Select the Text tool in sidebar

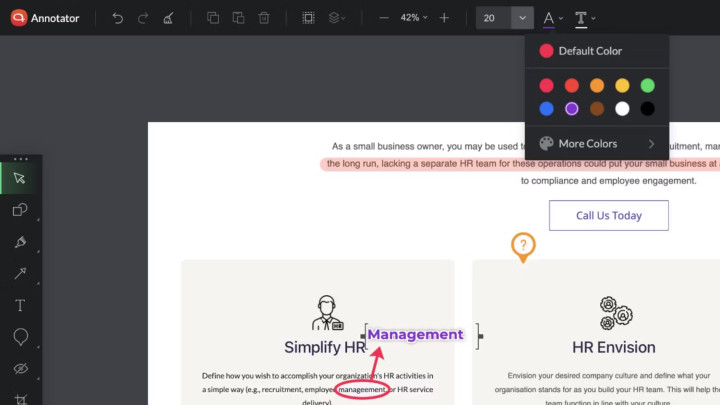click(x=20, y=305)
